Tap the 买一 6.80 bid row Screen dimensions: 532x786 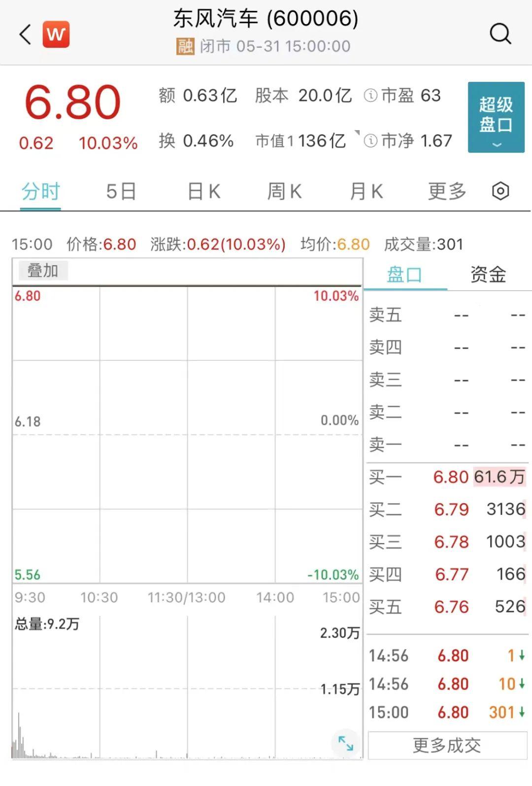(447, 477)
